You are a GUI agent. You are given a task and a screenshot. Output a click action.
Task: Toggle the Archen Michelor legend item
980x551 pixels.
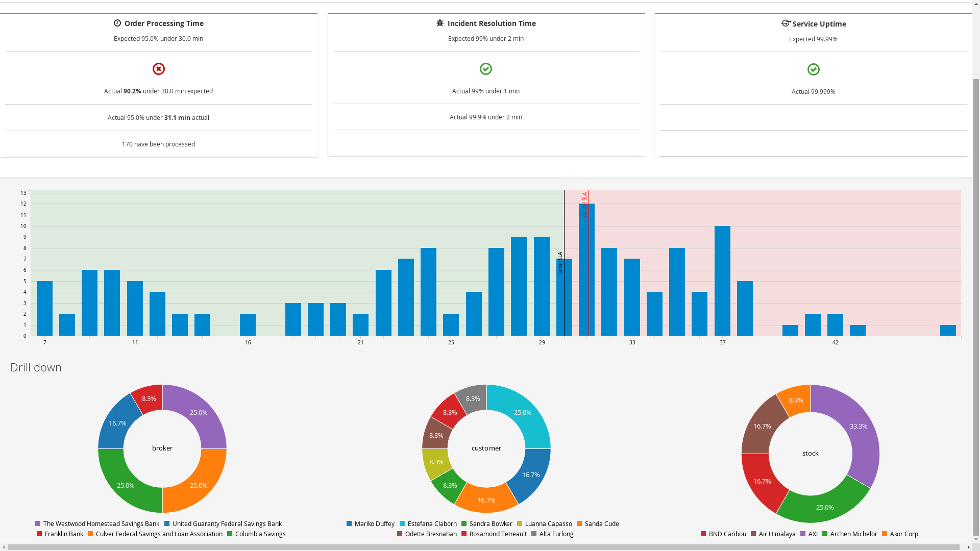(853, 534)
